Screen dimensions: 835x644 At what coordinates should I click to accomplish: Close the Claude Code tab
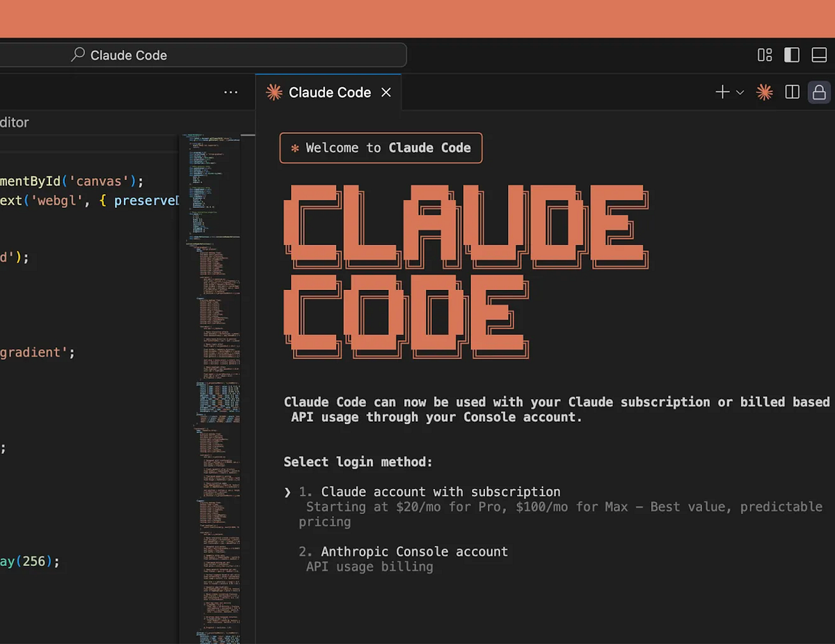point(386,92)
